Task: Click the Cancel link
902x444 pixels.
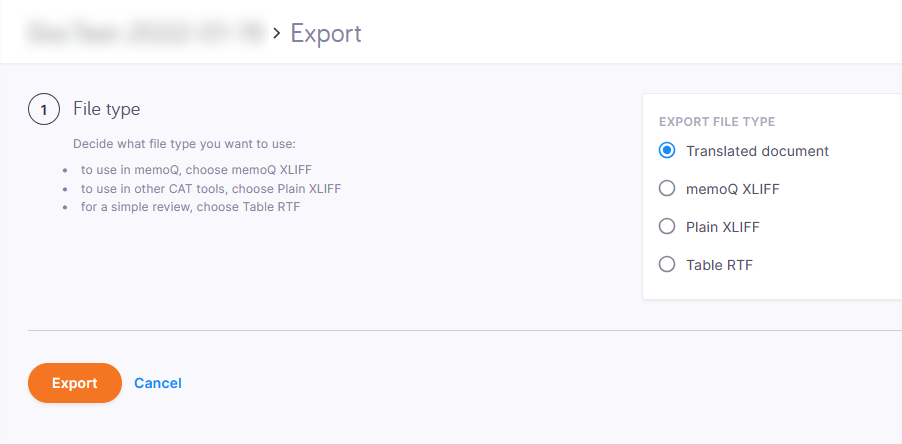Action: point(158,383)
